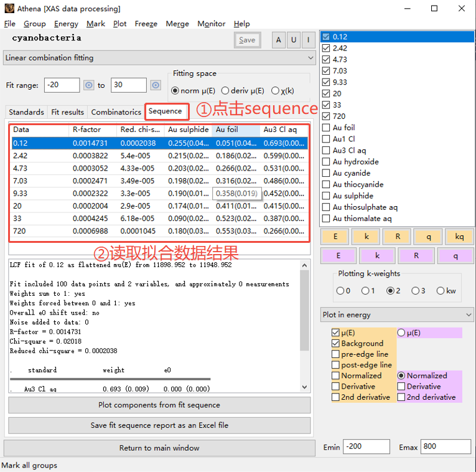
Task: Click the Fit range lower bound field
Action: 62,85
